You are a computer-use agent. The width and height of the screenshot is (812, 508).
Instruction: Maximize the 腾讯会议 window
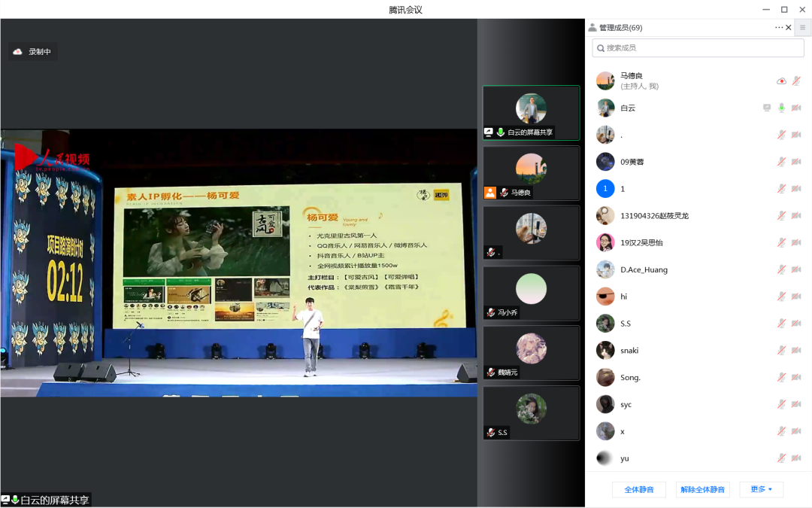[x=784, y=9]
